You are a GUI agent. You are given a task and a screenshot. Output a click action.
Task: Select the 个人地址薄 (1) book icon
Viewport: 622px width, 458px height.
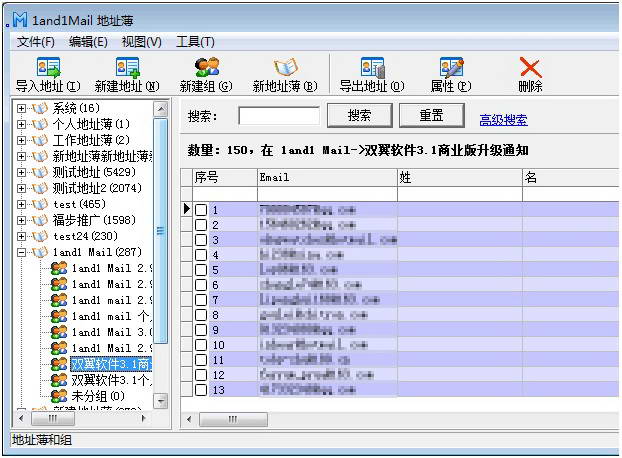[x=40, y=124]
